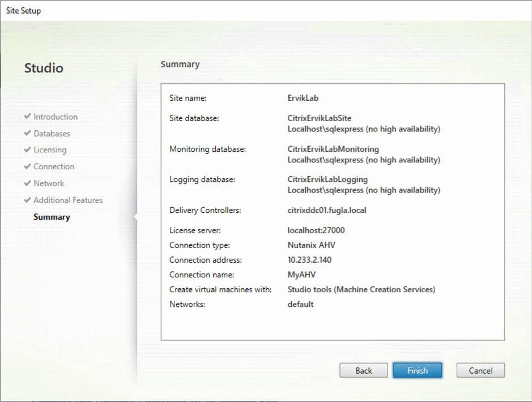Go to the Connection step
Image resolution: width=532 pixels, height=402 pixels.
pos(54,166)
